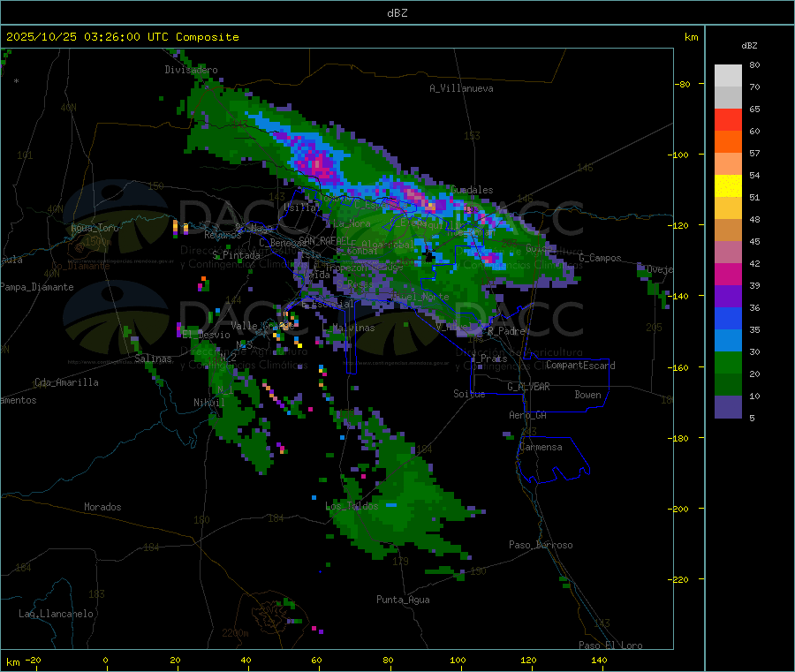The height and width of the screenshot is (672, 795).
Task: Click the Los_Toldos label
Action: (352, 506)
